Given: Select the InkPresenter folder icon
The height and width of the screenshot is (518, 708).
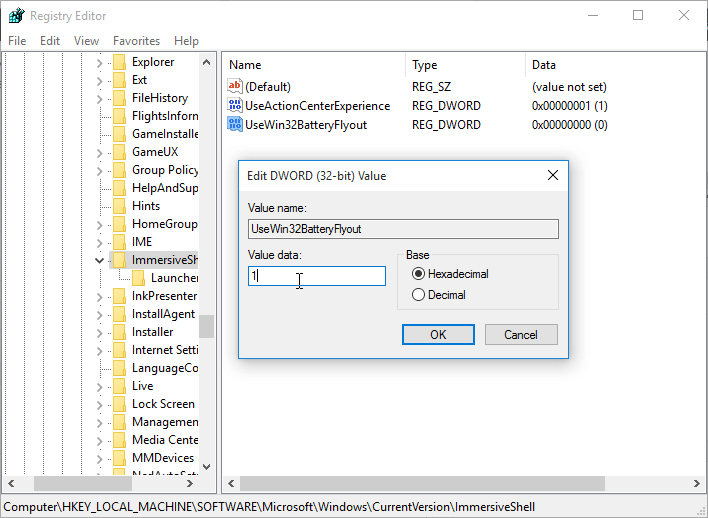Looking at the screenshot, I should coord(120,296).
